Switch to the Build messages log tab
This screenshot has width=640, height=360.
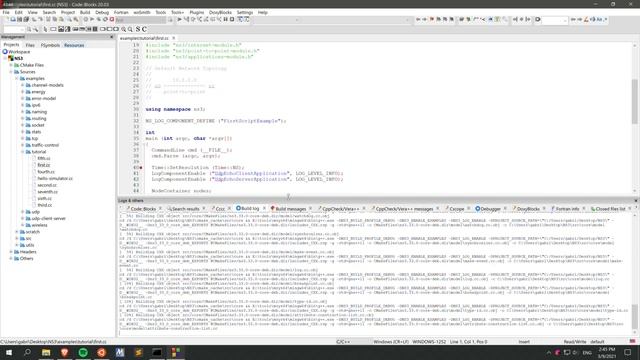point(290,209)
